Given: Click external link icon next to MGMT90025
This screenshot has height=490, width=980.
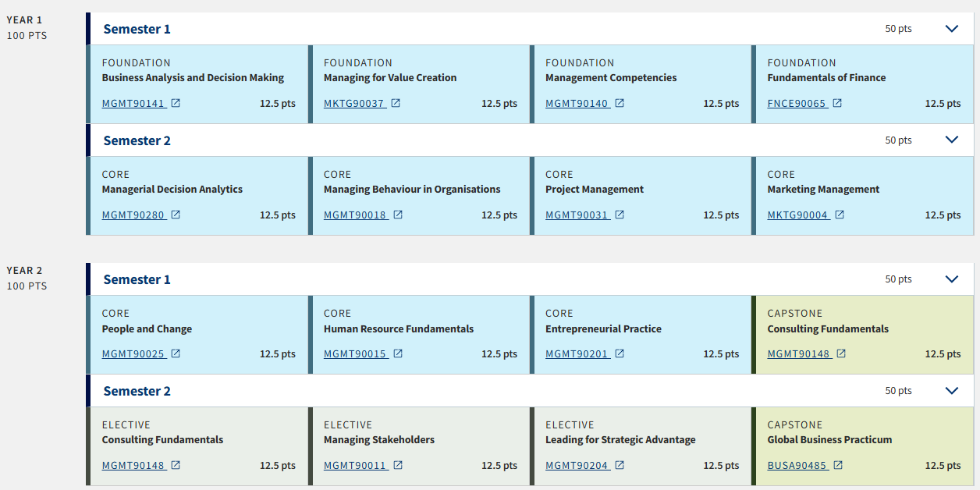Looking at the screenshot, I should tap(176, 353).
